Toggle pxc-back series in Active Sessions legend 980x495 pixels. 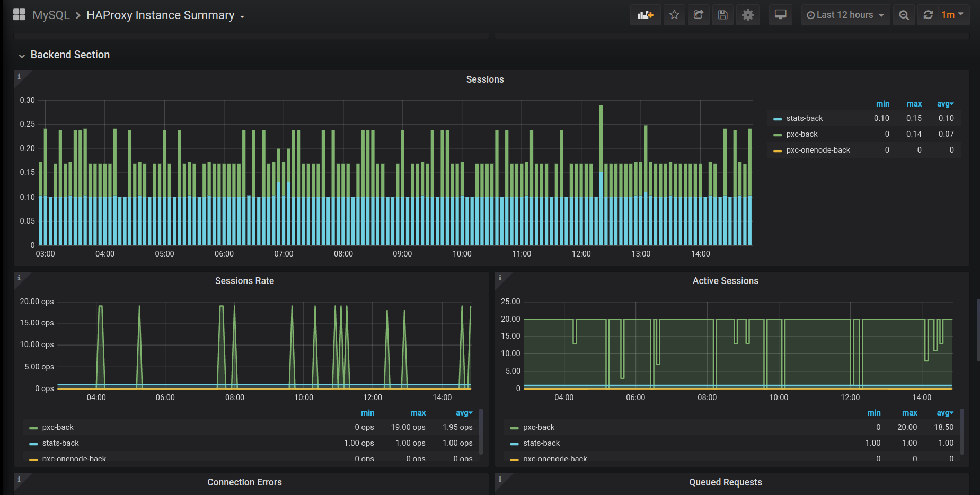pos(538,427)
